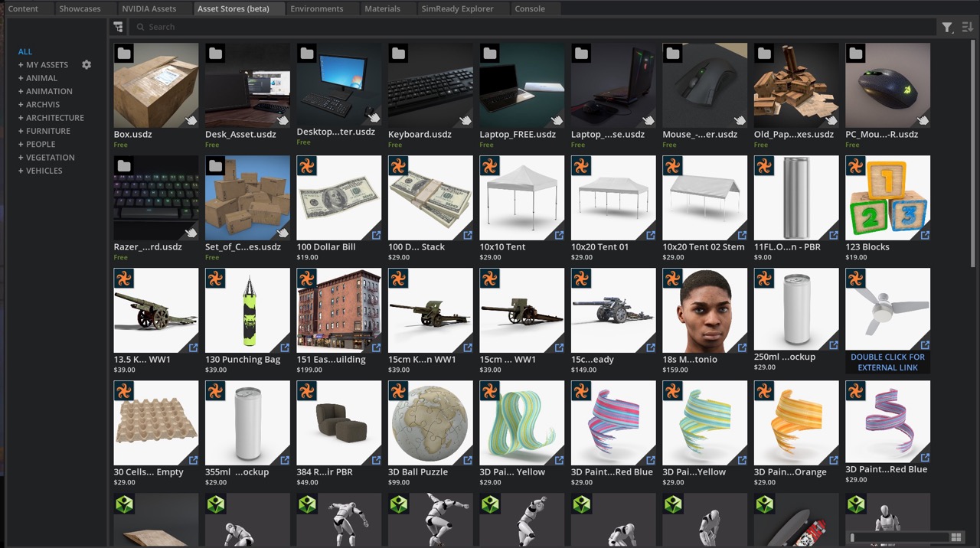Expand ARCHITECTURE category
Image resolution: width=980 pixels, height=548 pixels.
[21, 118]
